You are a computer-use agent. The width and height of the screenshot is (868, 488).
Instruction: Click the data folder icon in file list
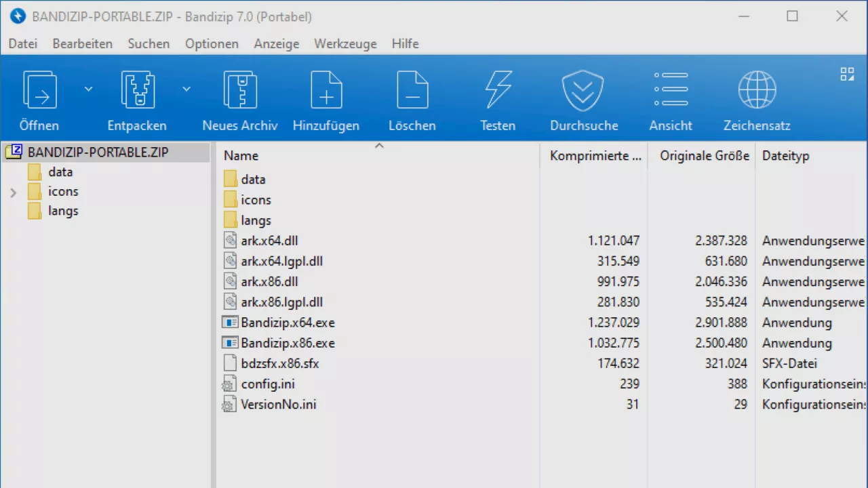coord(231,179)
